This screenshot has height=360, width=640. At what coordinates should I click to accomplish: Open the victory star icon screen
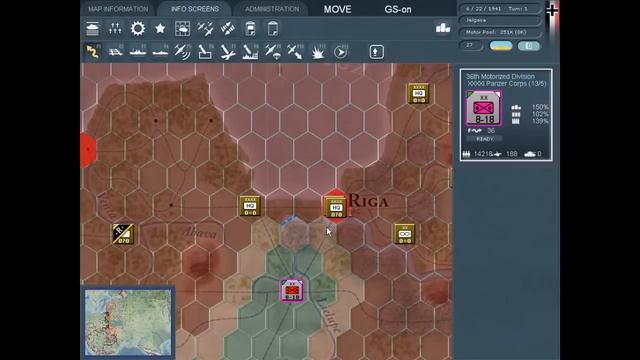pyautogui.click(x=160, y=29)
